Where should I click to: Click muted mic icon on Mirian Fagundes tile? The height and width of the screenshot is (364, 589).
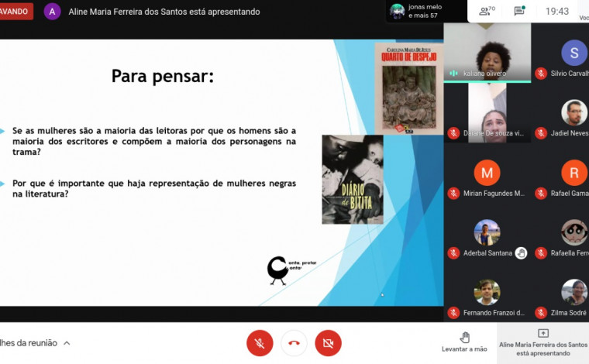coord(453,193)
